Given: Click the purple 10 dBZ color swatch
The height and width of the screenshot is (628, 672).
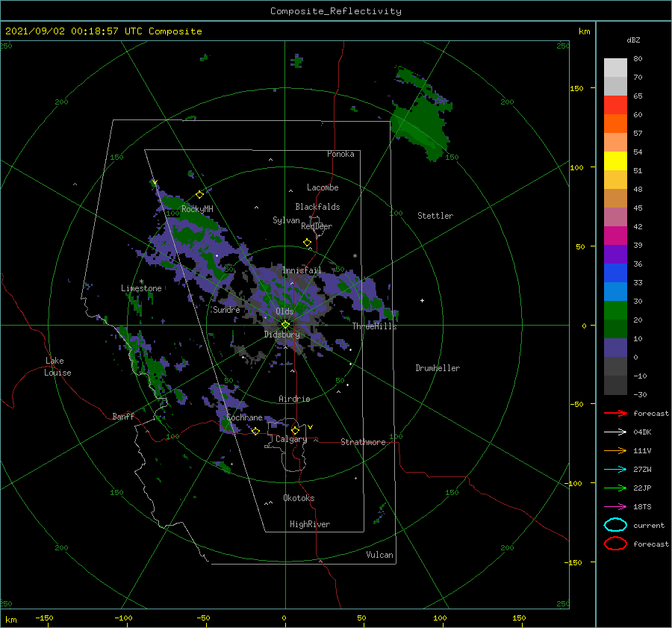Looking at the screenshot, I should point(615,347).
